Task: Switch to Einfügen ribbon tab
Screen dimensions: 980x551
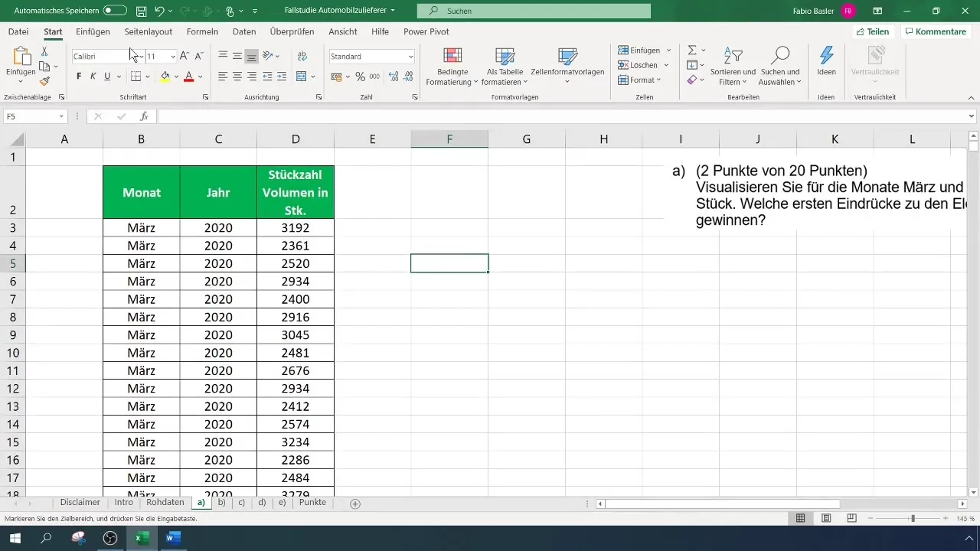Action: pyautogui.click(x=93, y=32)
